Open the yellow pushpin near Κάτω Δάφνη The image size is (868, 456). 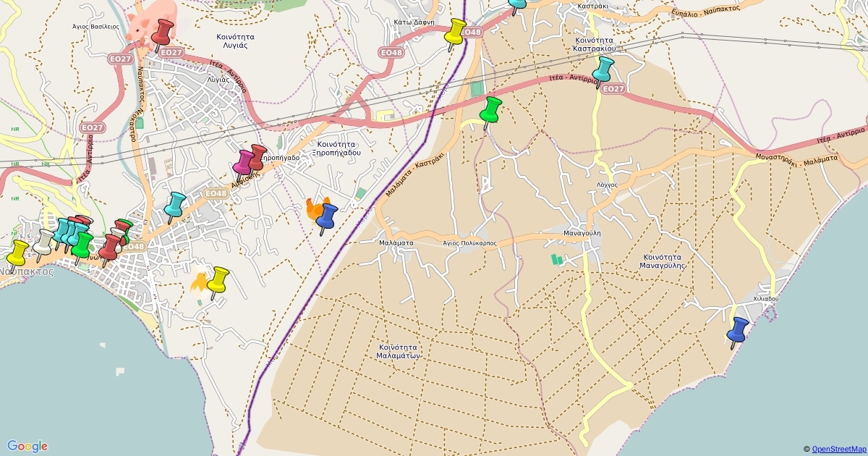[x=456, y=32]
